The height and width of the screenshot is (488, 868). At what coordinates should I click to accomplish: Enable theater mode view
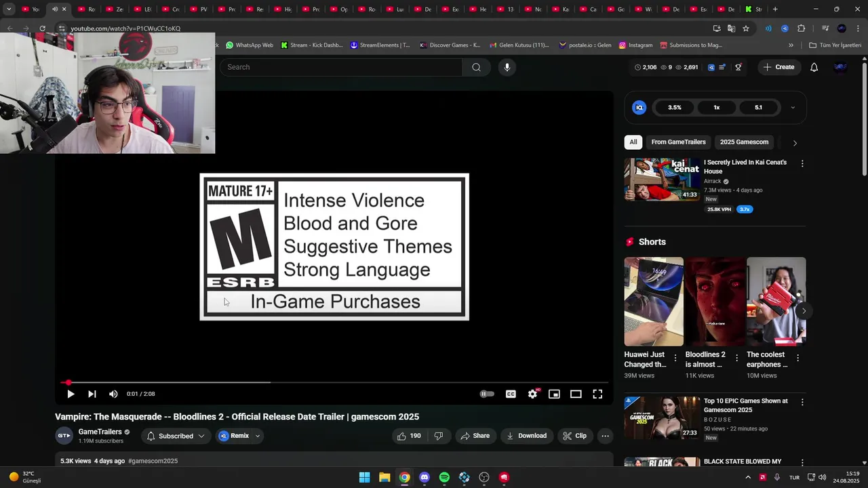click(576, 394)
